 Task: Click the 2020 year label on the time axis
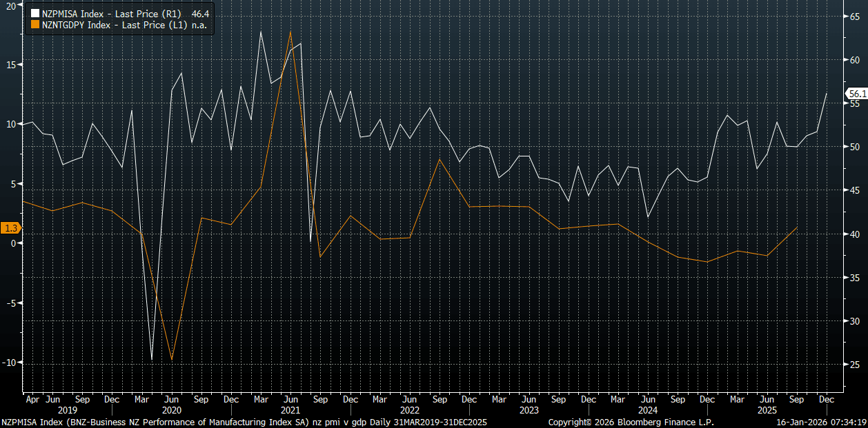(x=172, y=409)
